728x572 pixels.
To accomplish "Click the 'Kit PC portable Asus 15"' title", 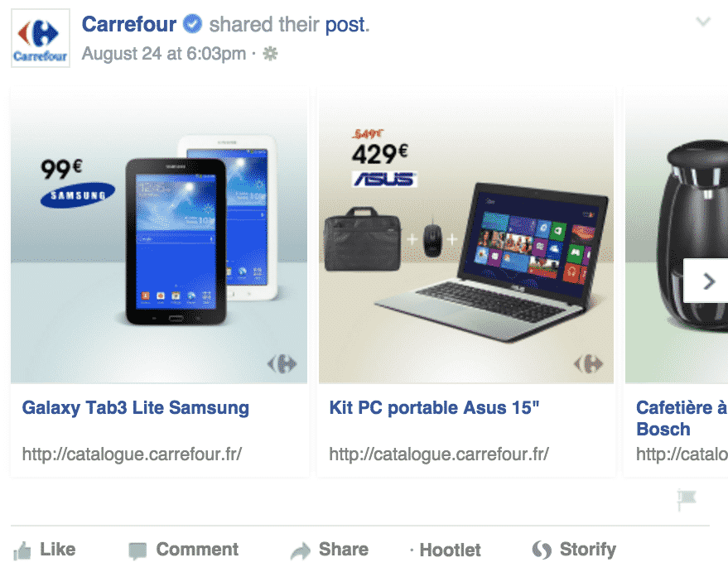I will click(x=435, y=408).
